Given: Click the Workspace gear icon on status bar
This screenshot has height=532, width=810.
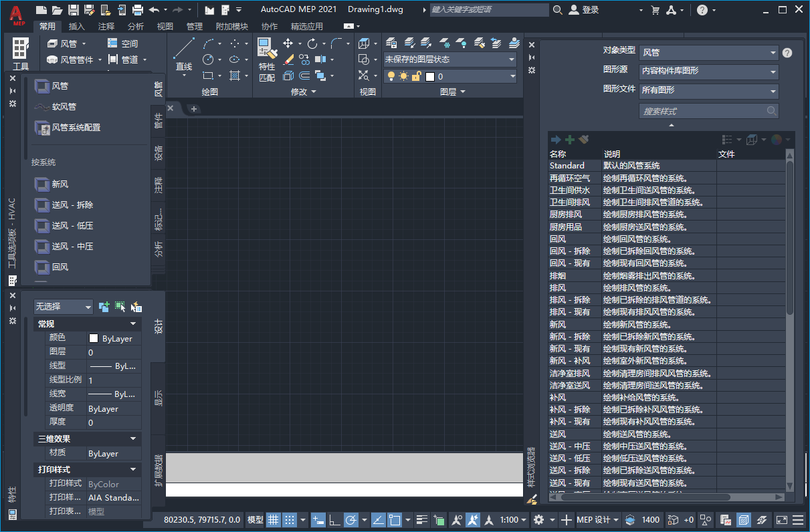Looking at the screenshot, I should tap(538, 519).
